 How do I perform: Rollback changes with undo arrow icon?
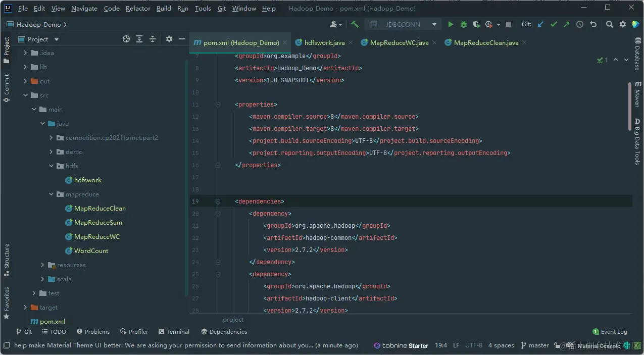tap(593, 24)
